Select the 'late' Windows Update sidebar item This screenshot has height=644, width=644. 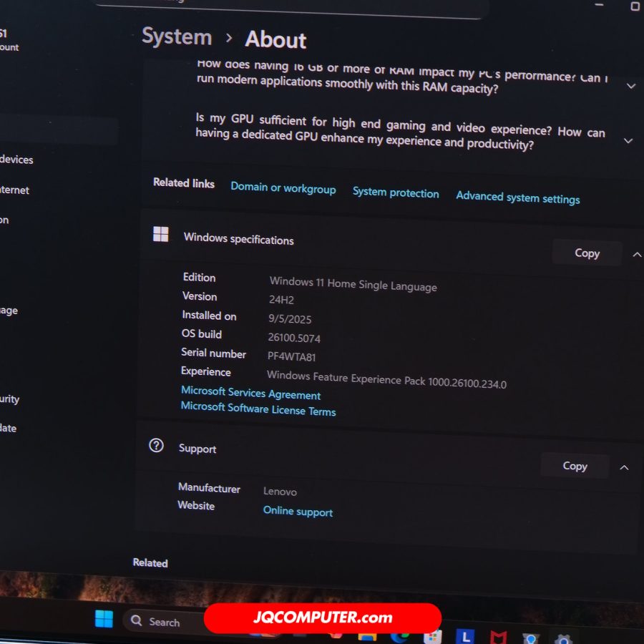pos(8,428)
